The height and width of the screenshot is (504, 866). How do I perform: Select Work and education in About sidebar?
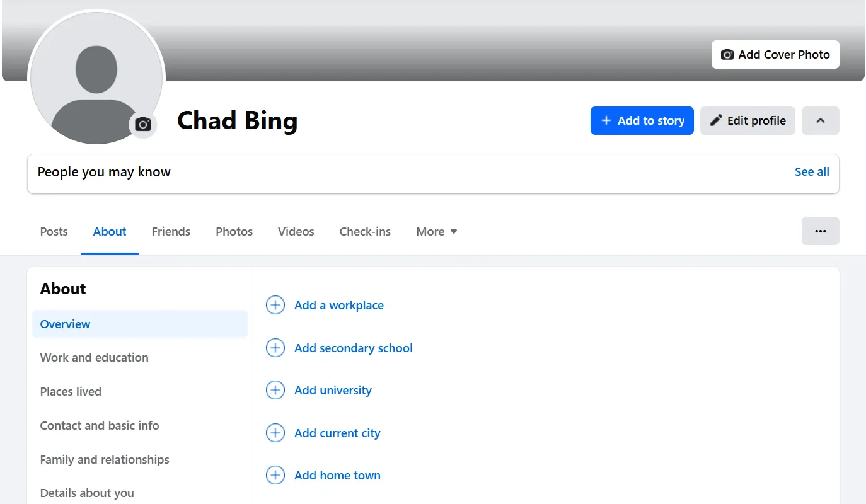pyautogui.click(x=95, y=358)
